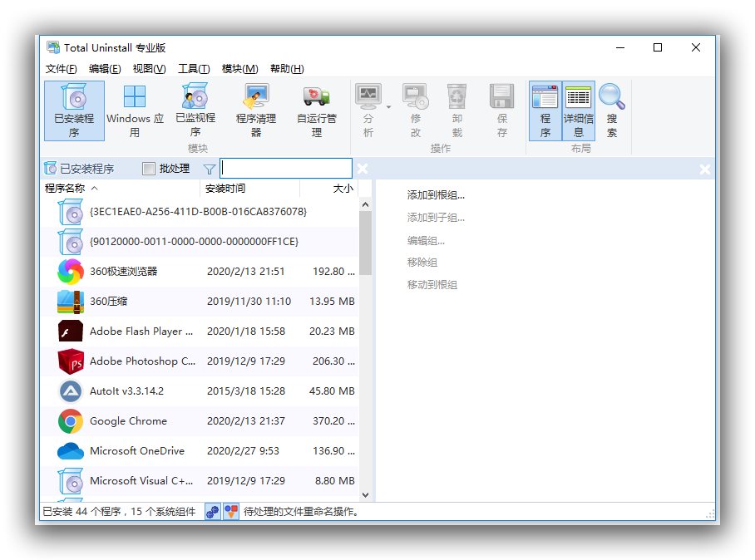755x560 pixels.
Task: Click the filter funnel icon
Action: (x=210, y=169)
